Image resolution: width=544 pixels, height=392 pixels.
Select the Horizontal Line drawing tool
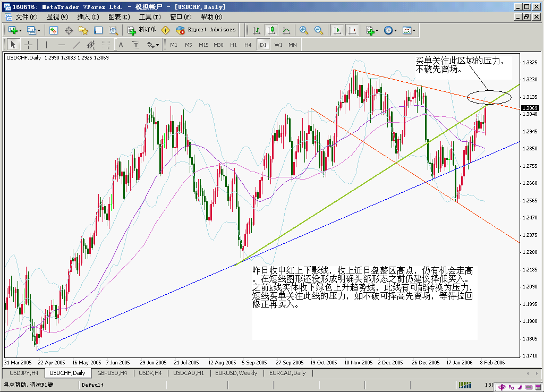[62, 45]
